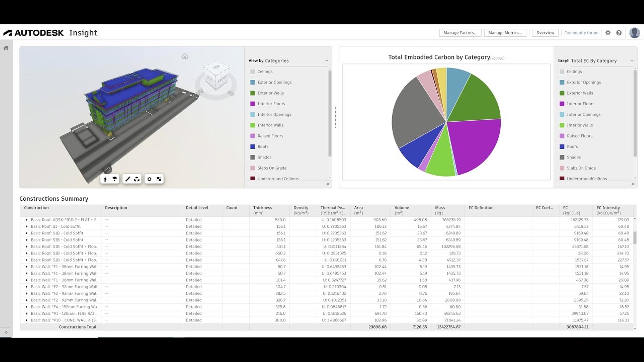Expand the Basic Wall: *P10 - CONC. WALL row
This screenshot has width=644, height=362.
point(27,320)
